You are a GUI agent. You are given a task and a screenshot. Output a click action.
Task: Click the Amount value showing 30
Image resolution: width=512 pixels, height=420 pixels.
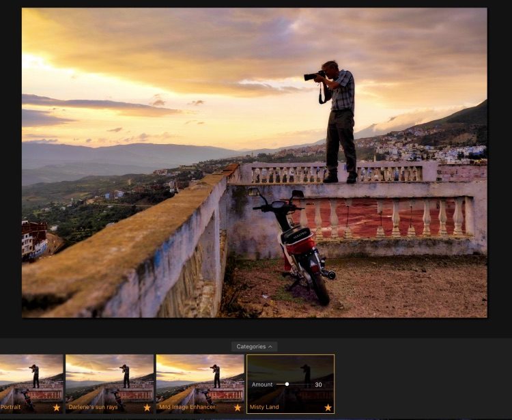pyautogui.click(x=318, y=384)
